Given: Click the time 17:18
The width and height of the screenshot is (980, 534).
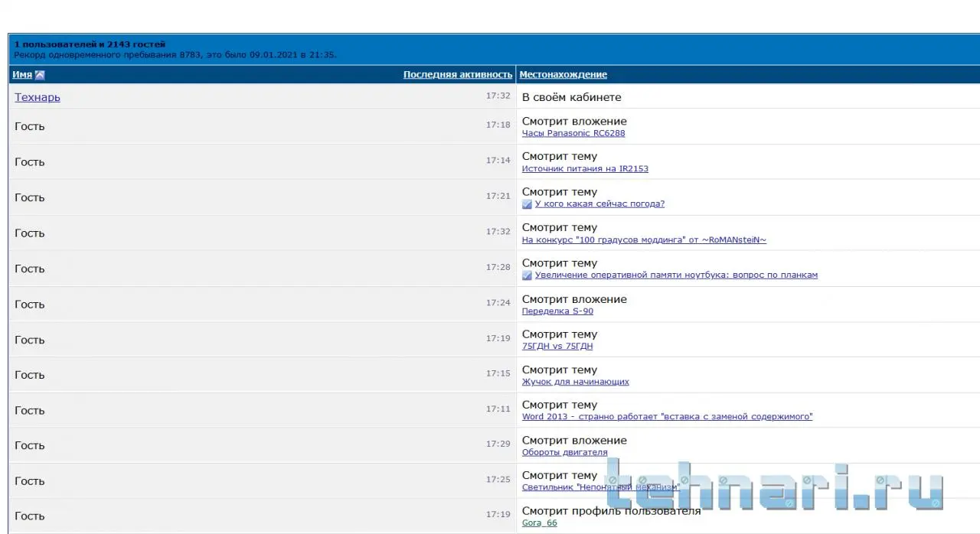Looking at the screenshot, I should (498, 125).
